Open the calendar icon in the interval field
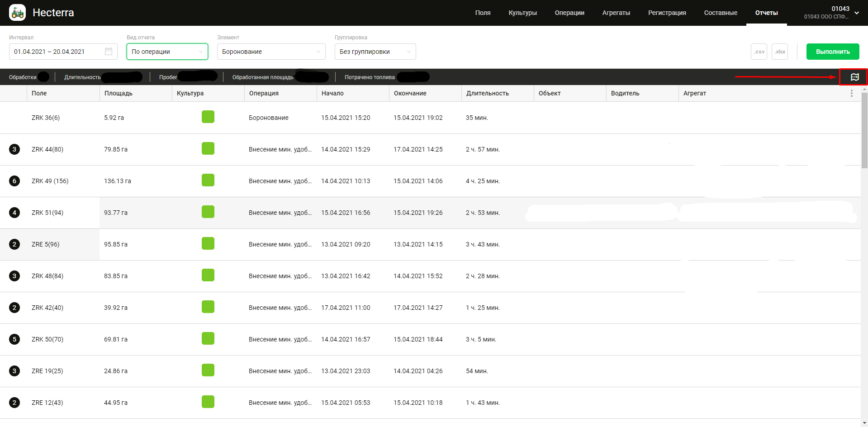This screenshot has height=427, width=868. pos(109,52)
